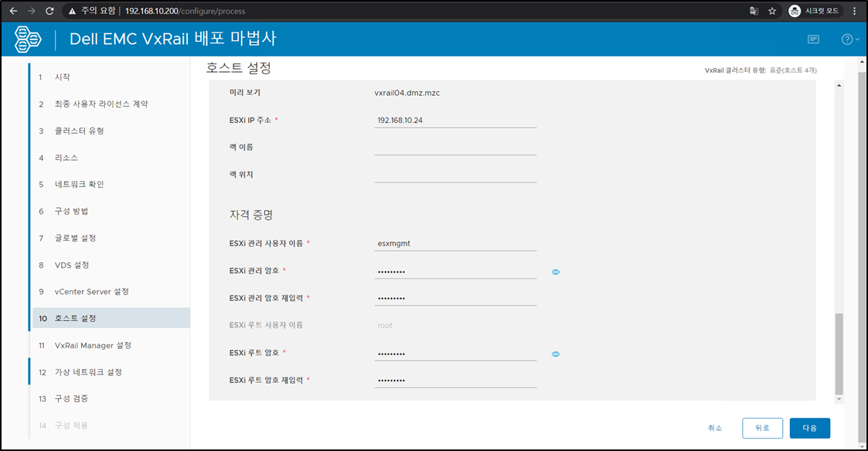This screenshot has width=868, height=451.
Task: Click the ESXi 관리 사용자 이름 field
Action: pyautogui.click(x=455, y=243)
